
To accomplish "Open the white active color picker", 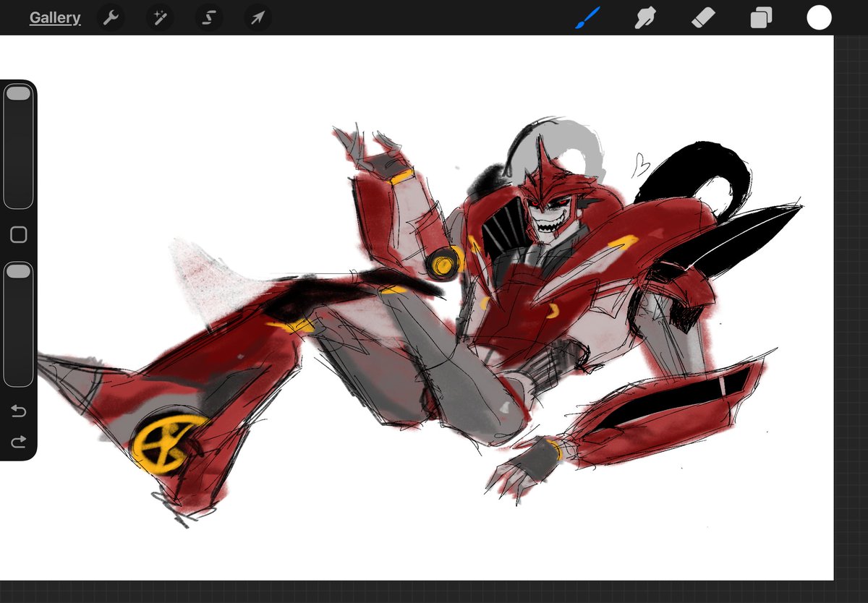I will tap(819, 17).
